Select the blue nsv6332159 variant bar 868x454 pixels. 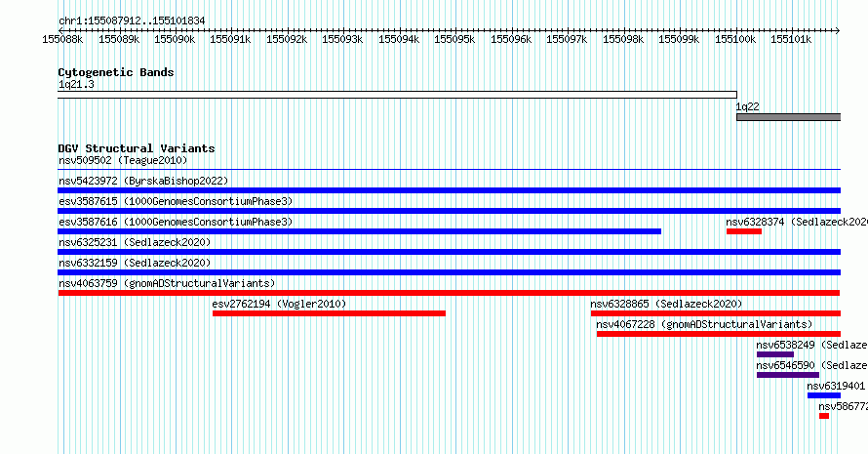[x=449, y=272]
